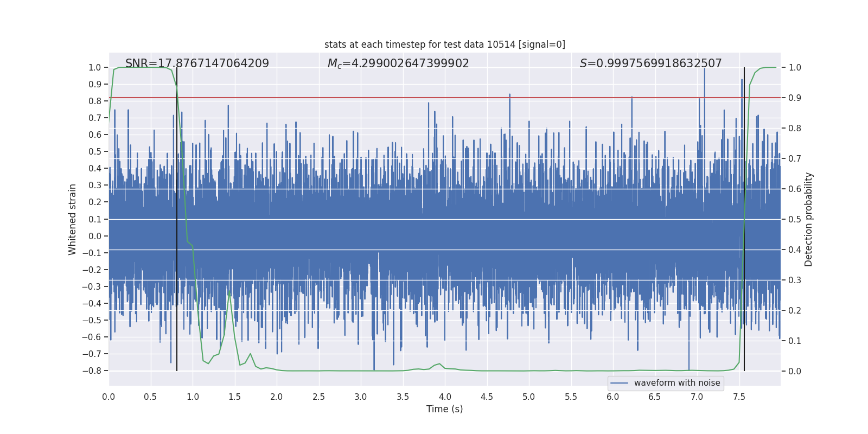Click the Whitened strain tick label 0.2

tap(95, 202)
